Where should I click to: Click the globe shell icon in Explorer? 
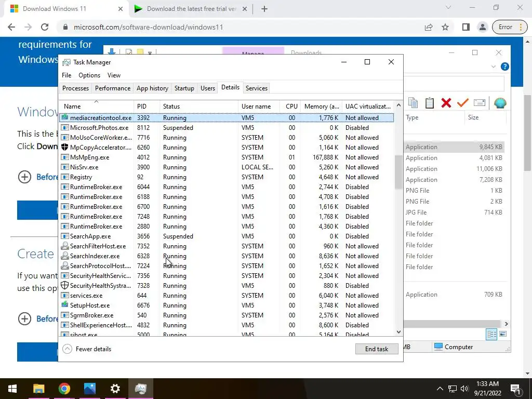pyautogui.click(x=500, y=103)
